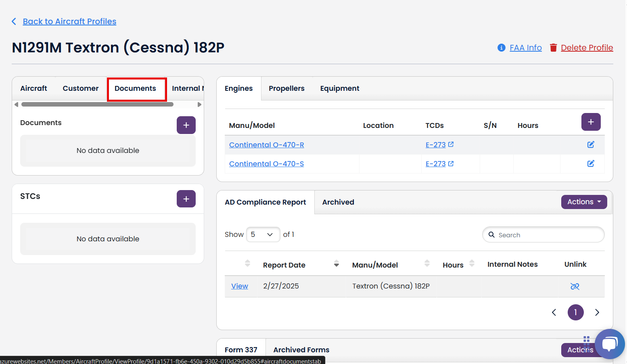Image resolution: width=627 pixels, height=364 pixels.
Task: Go to next page of reports
Action: (x=597, y=312)
